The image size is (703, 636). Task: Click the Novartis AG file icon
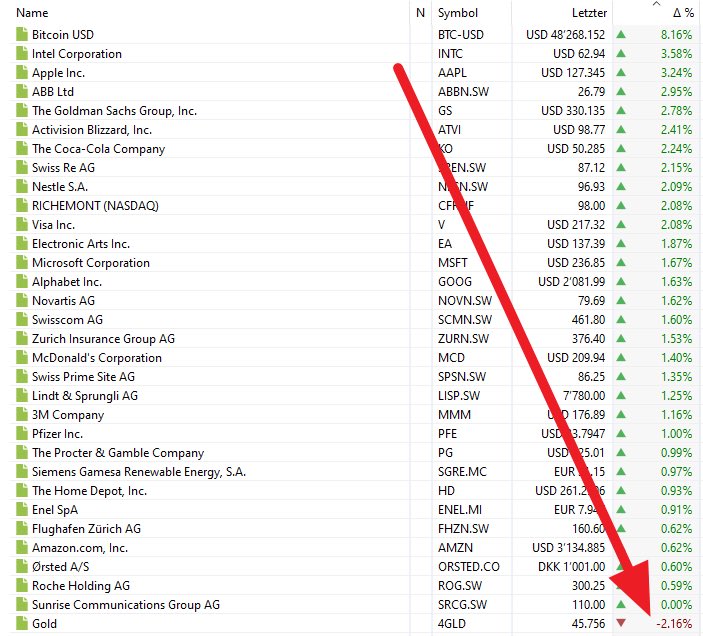coord(22,300)
